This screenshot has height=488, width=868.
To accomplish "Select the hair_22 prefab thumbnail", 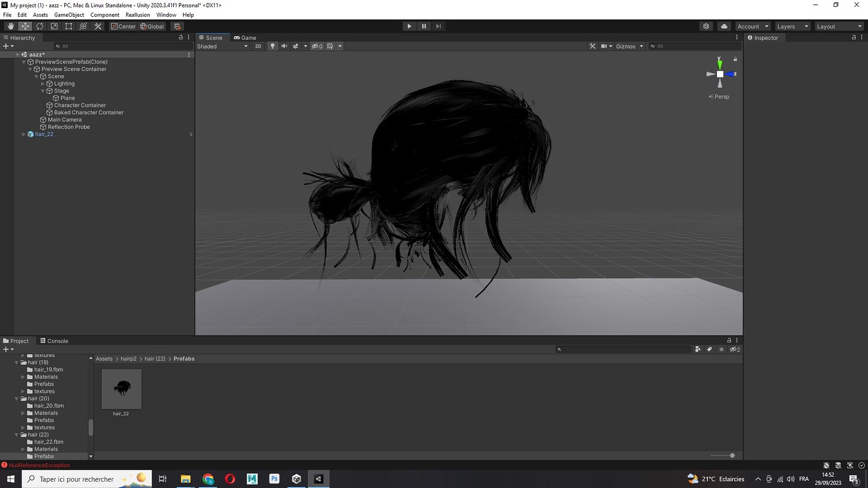I will (122, 389).
